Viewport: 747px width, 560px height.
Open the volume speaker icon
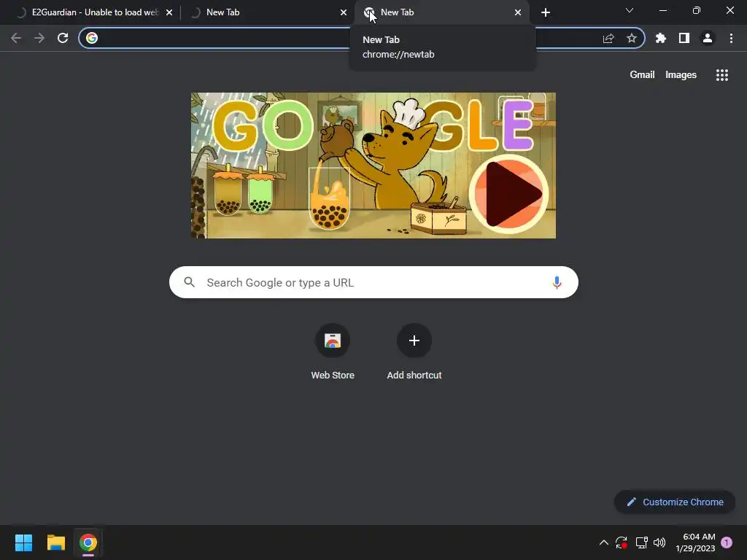[x=659, y=542]
